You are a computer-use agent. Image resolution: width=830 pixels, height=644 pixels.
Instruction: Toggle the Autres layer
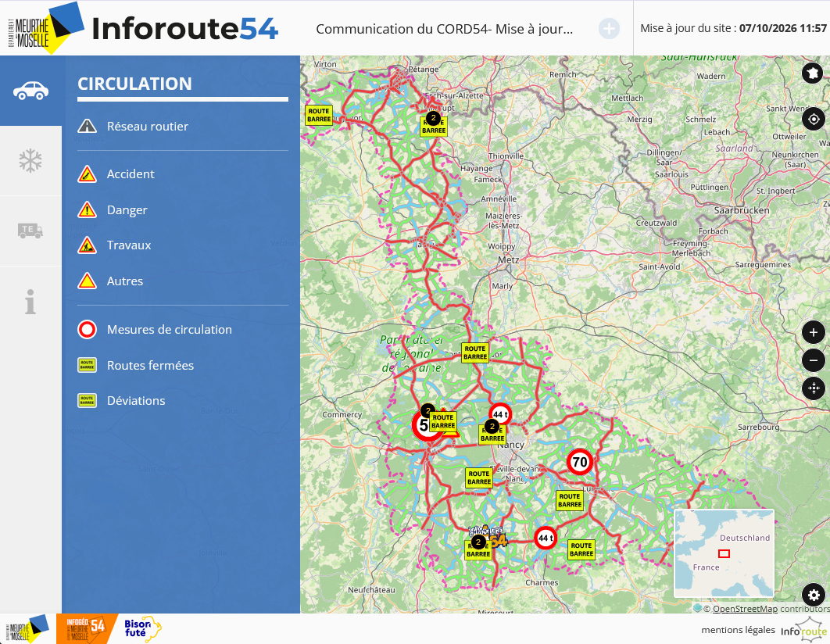pos(110,281)
